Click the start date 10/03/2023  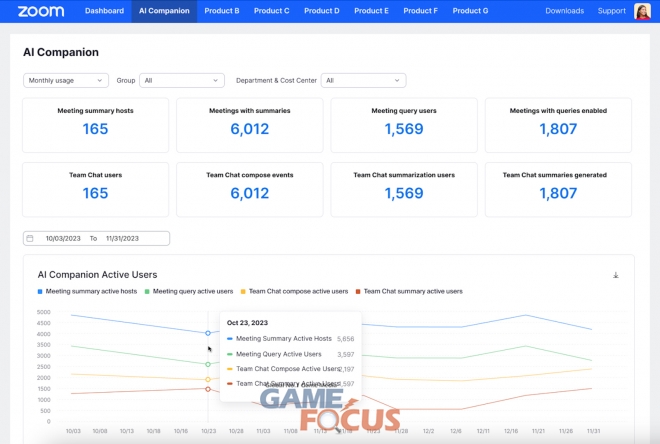click(63, 238)
